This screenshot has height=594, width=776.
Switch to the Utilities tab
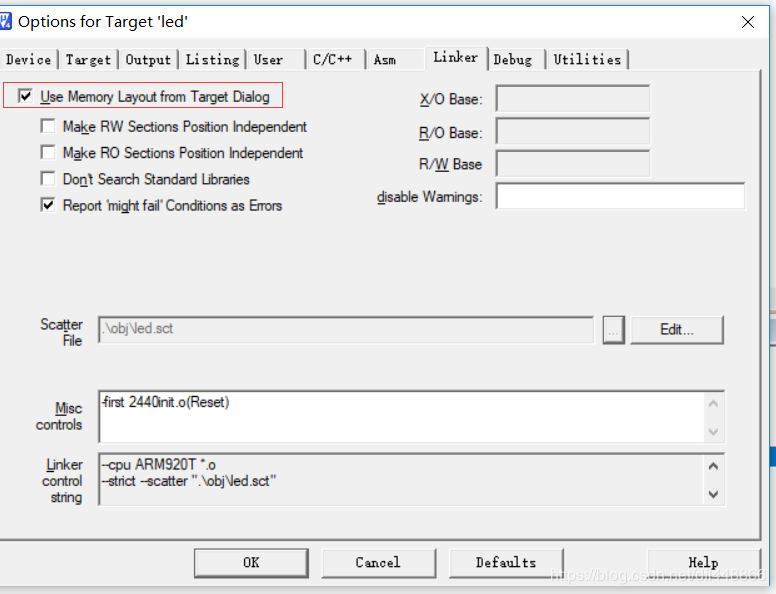[x=587, y=59]
